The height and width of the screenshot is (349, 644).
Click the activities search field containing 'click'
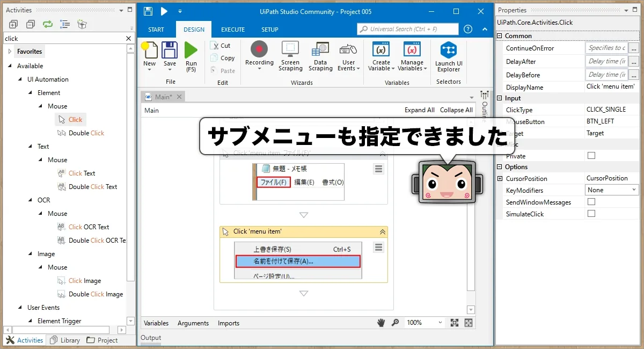pos(63,38)
